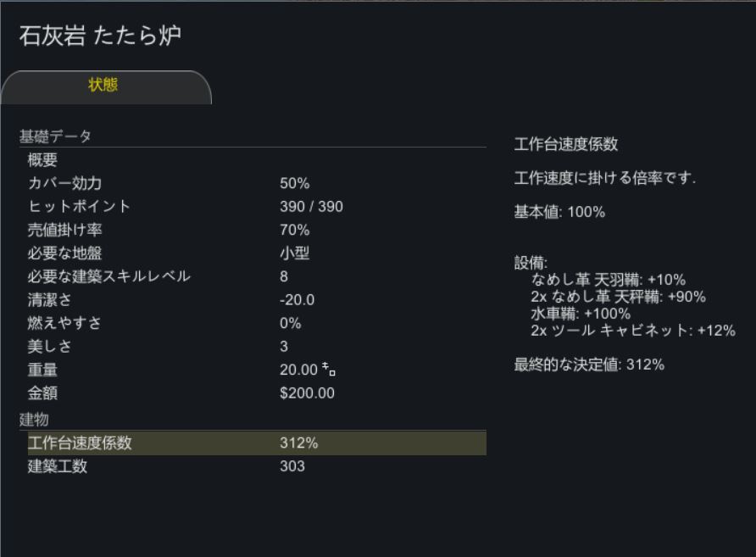
Task: Open the 状態 tab
Action: (103, 86)
